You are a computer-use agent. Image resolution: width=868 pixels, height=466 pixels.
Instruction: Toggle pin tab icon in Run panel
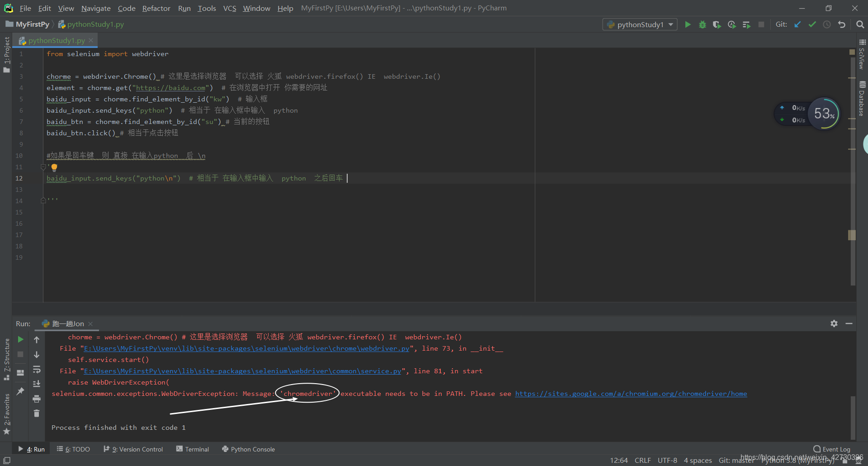(x=20, y=391)
